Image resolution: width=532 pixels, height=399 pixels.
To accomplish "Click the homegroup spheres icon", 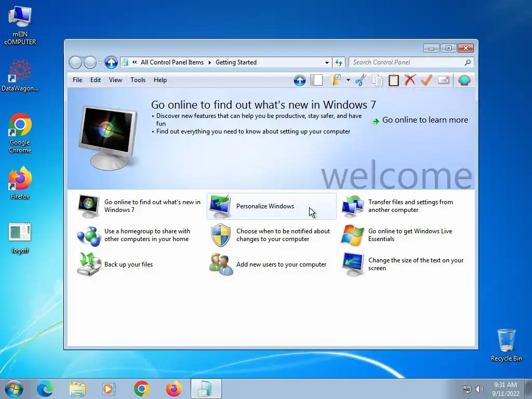I will click(x=89, y=235).
